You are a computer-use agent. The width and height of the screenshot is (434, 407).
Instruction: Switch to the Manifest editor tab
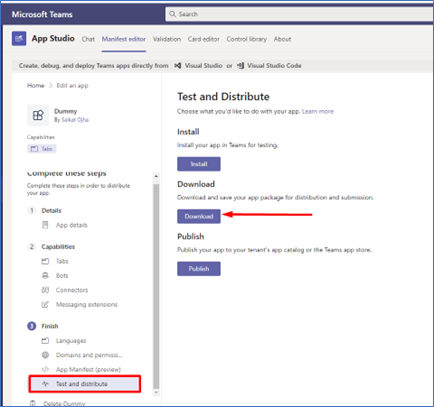124,39
